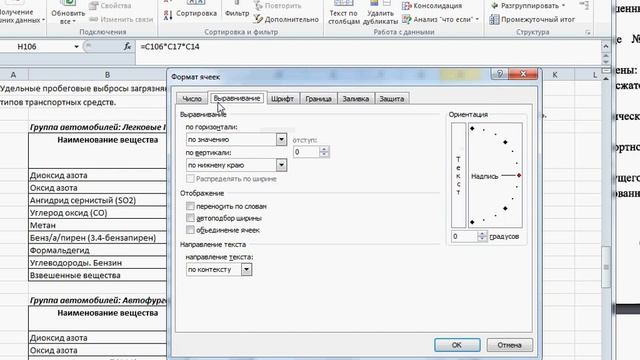
Task: Confirm dialog with ОК button
Action: [x=457, y=345]
